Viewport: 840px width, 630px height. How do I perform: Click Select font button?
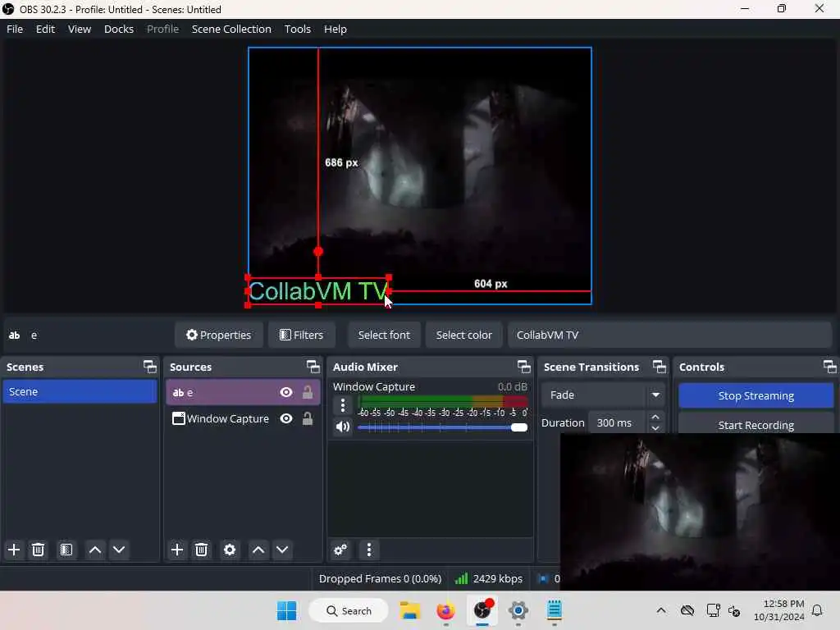click(x=384, y=336)
